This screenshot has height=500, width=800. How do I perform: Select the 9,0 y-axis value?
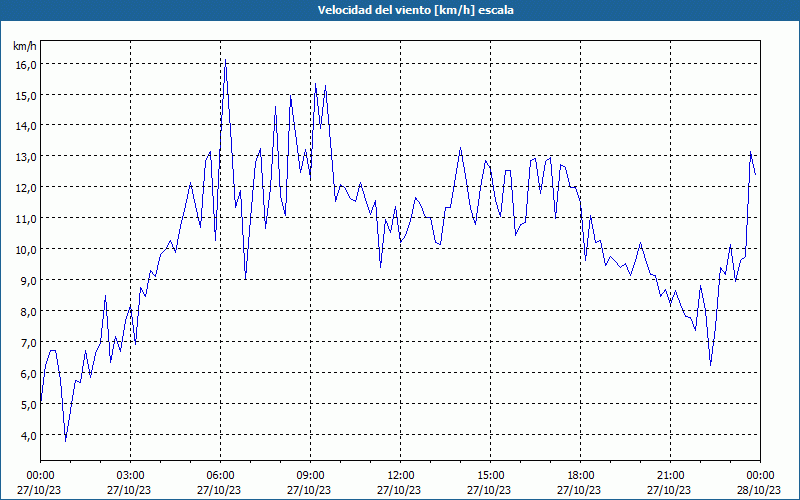pyautogui.click(x=29, y=281)
